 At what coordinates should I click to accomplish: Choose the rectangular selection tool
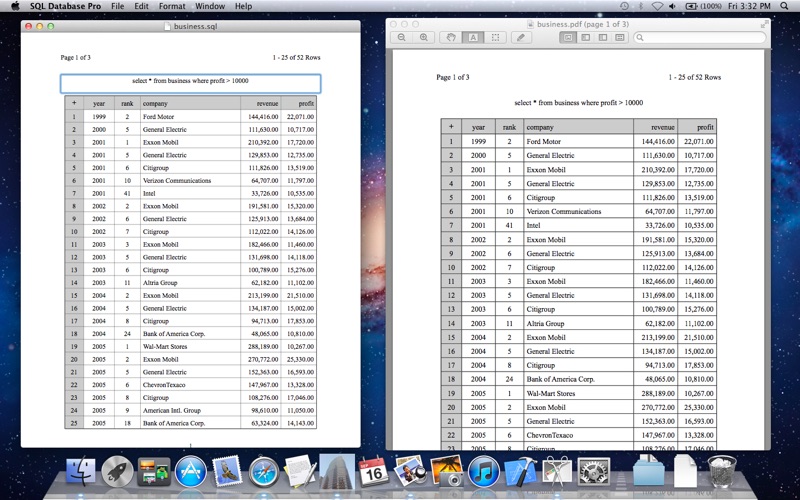[x=495, y=37]
